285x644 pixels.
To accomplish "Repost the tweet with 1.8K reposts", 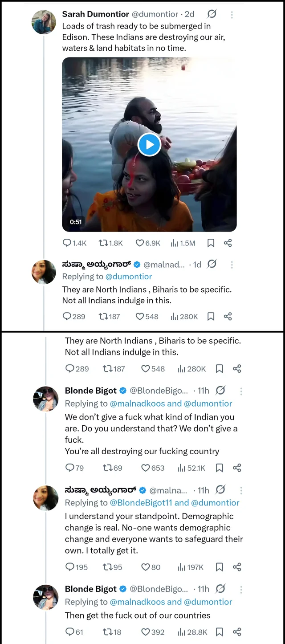I will click(103, 243).
